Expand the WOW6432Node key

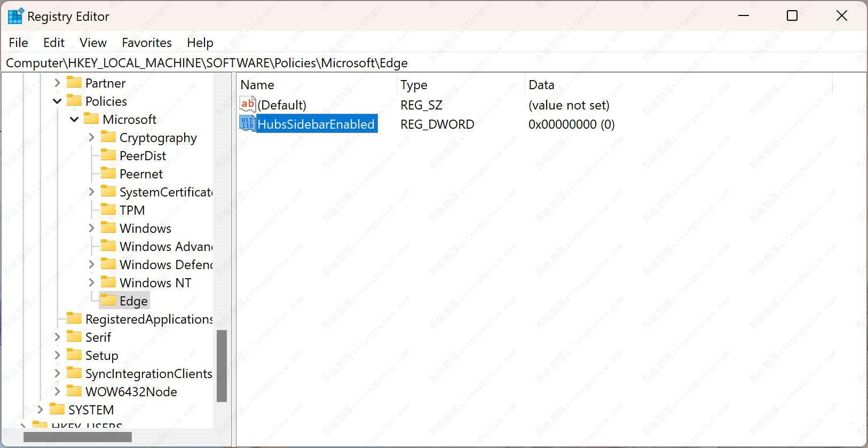57,392
